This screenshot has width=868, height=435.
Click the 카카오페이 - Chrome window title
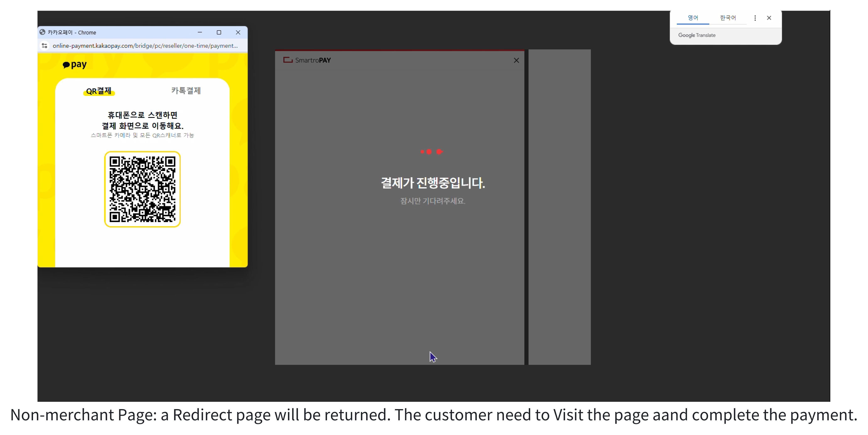pos(72,32)
